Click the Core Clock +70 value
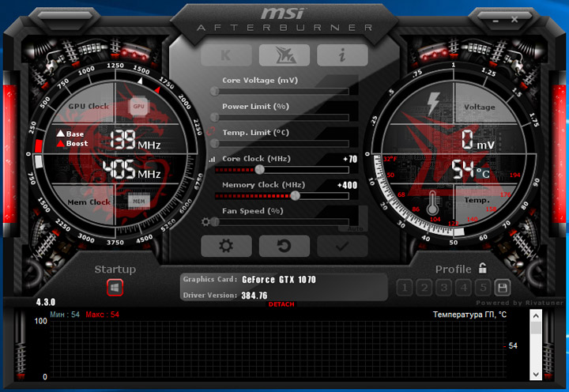569x392 pixels. coord(350,159)
